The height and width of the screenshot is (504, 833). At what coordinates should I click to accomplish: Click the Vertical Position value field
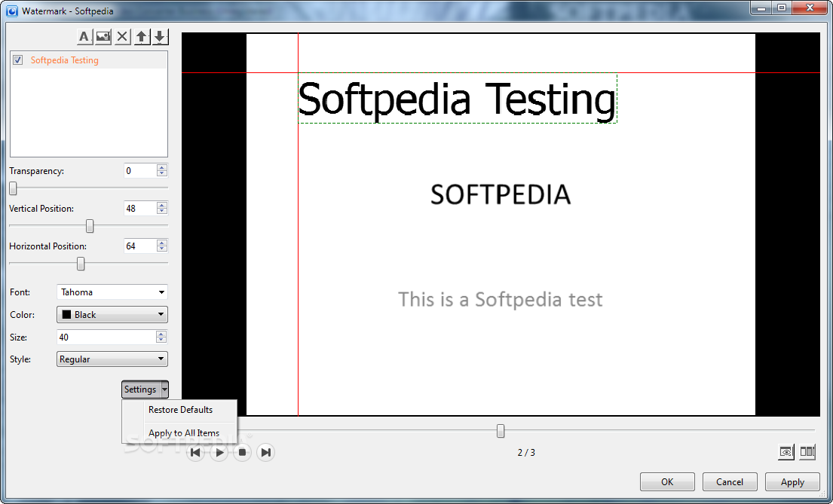pos(140,208)
